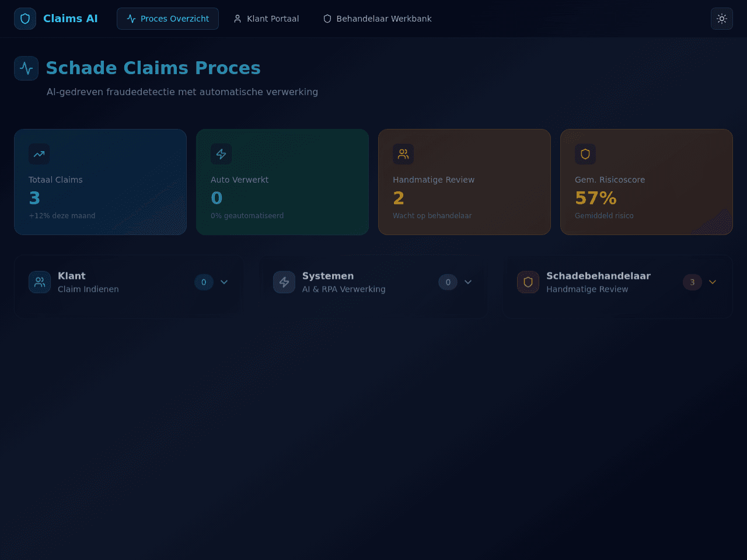Expand the Systemen section chevron
This screenshot has width=747, height=560.
(468, 282)
